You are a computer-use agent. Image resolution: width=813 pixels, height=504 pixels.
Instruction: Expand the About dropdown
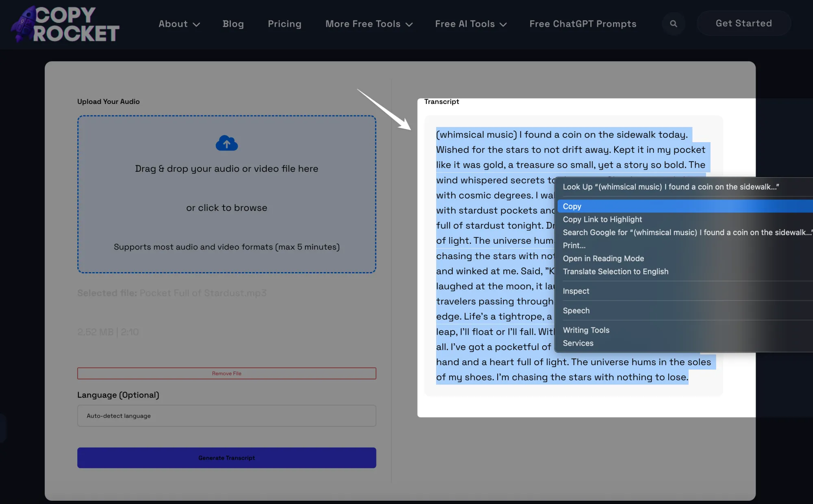pos(179,24)
